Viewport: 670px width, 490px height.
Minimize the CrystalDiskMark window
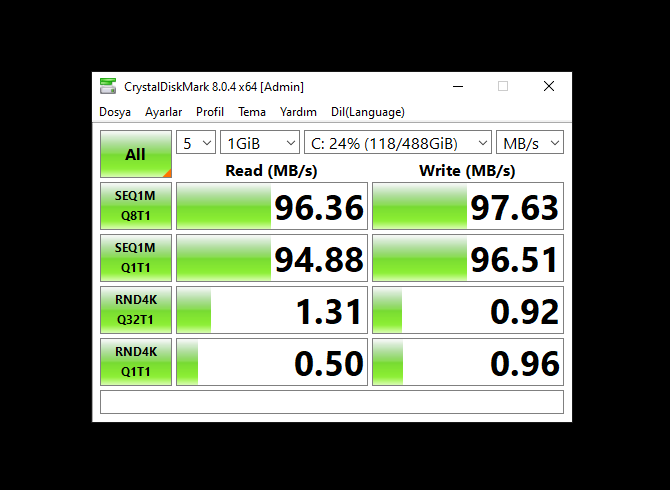[x=458, y=86]
